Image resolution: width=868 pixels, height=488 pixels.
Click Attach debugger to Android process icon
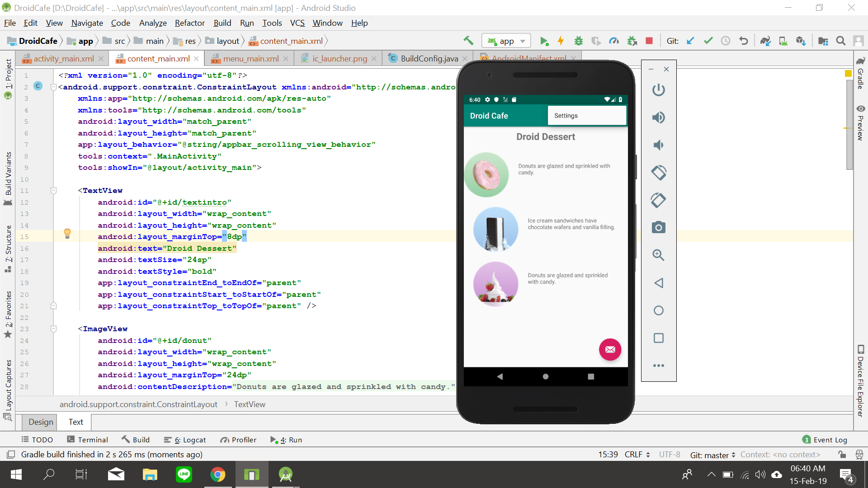coord(632,41)
